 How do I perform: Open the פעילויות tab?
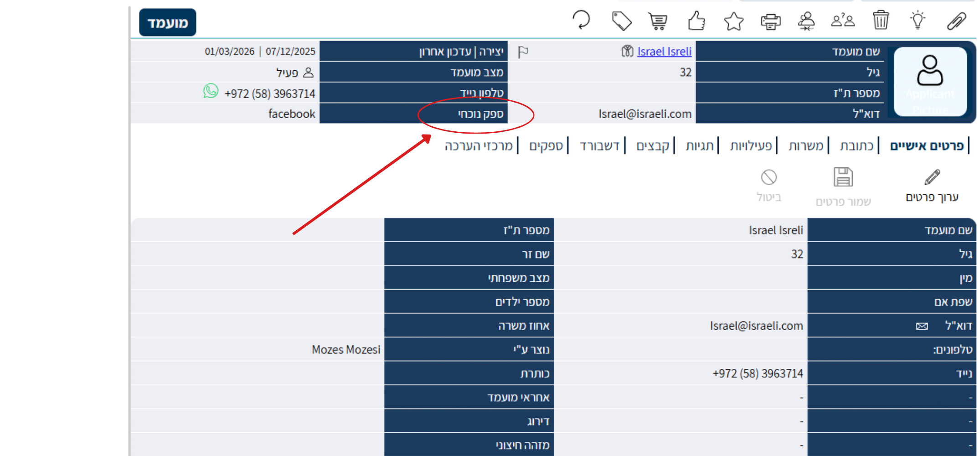coord(751,146)
